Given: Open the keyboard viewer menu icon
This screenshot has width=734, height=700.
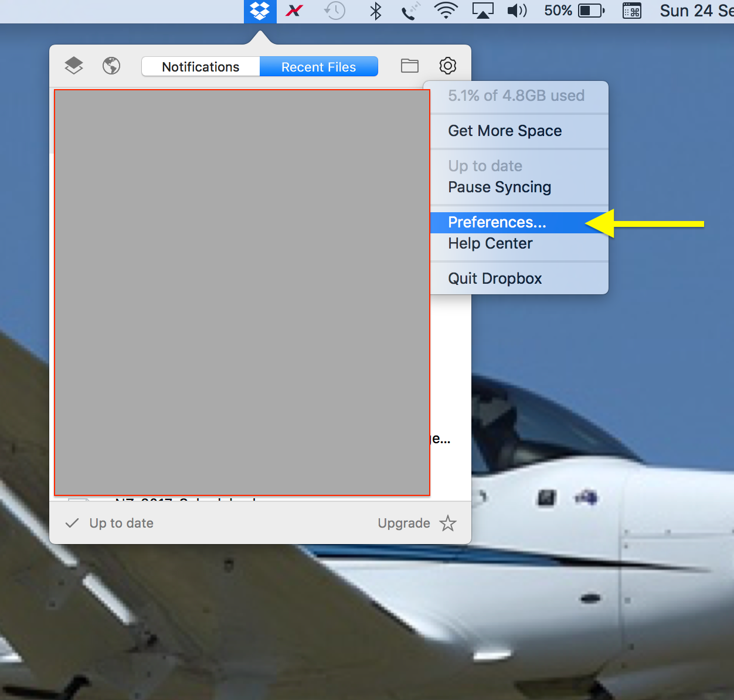Looking at the screenshot, I should pos(632,11).
